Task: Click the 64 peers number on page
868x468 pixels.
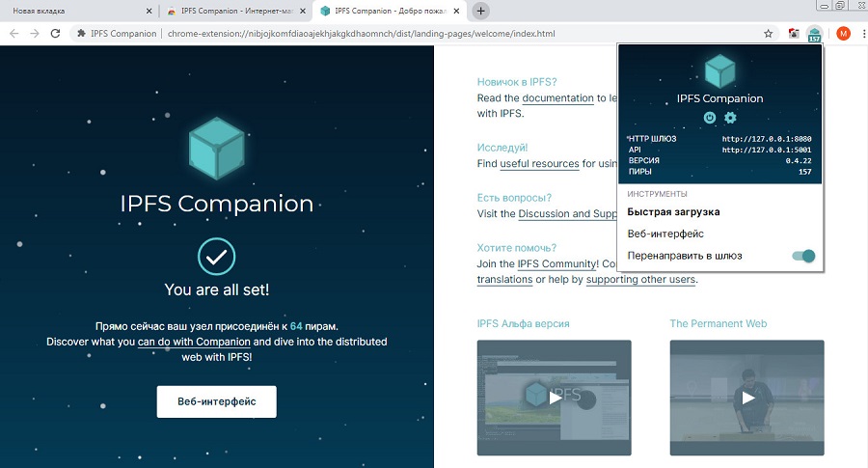Action: (296, 326)
